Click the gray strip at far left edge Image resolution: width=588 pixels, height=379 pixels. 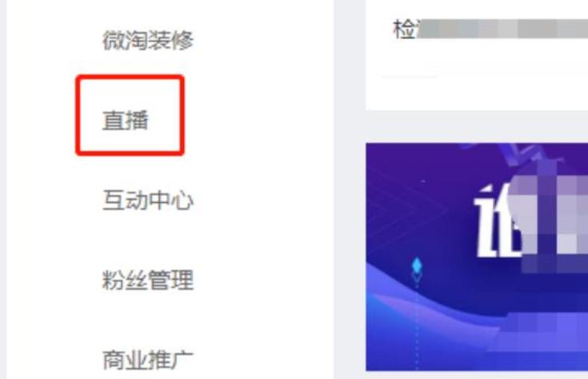(x=3, y=189)
